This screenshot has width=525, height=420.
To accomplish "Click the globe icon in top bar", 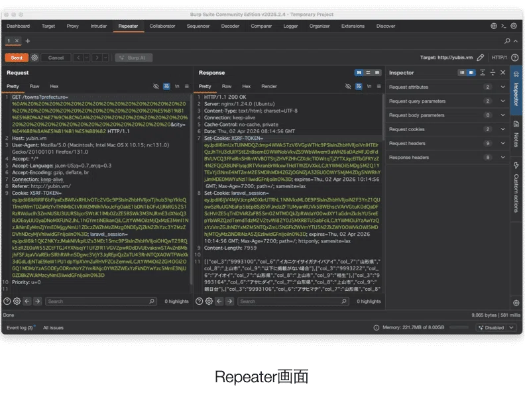I will click(x=494, y=26).
